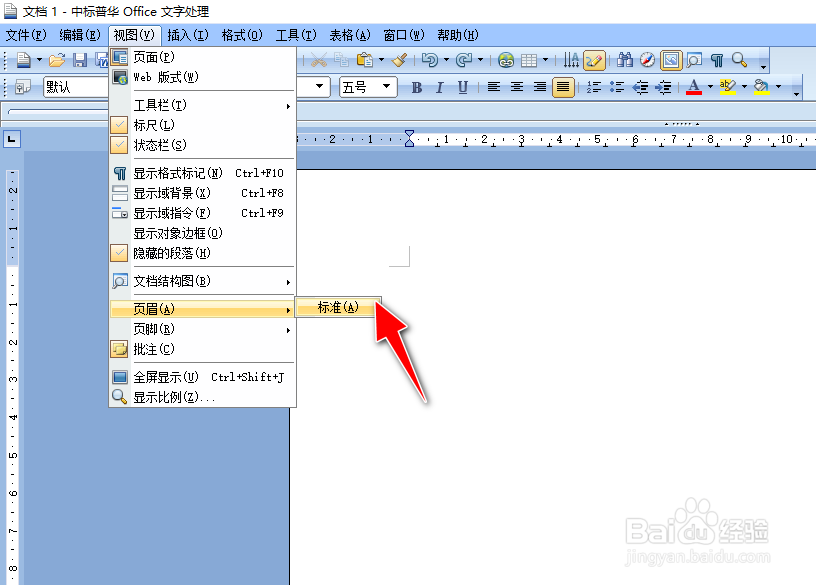Click the insert hyperlink globe icon
The width and height of the screenshot is (816, 585).
click(506, 60)
